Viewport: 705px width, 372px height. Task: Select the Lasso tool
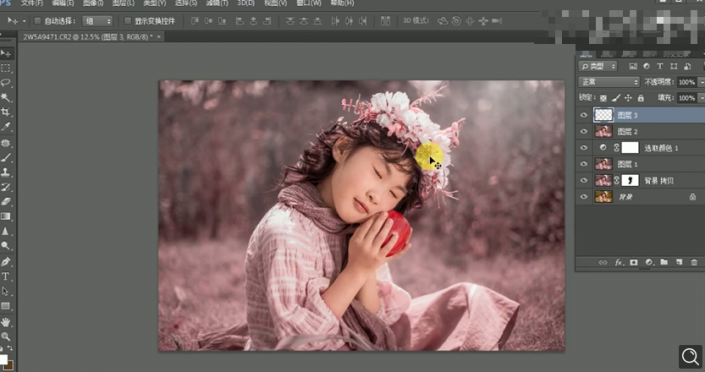(x=5, y=83)
